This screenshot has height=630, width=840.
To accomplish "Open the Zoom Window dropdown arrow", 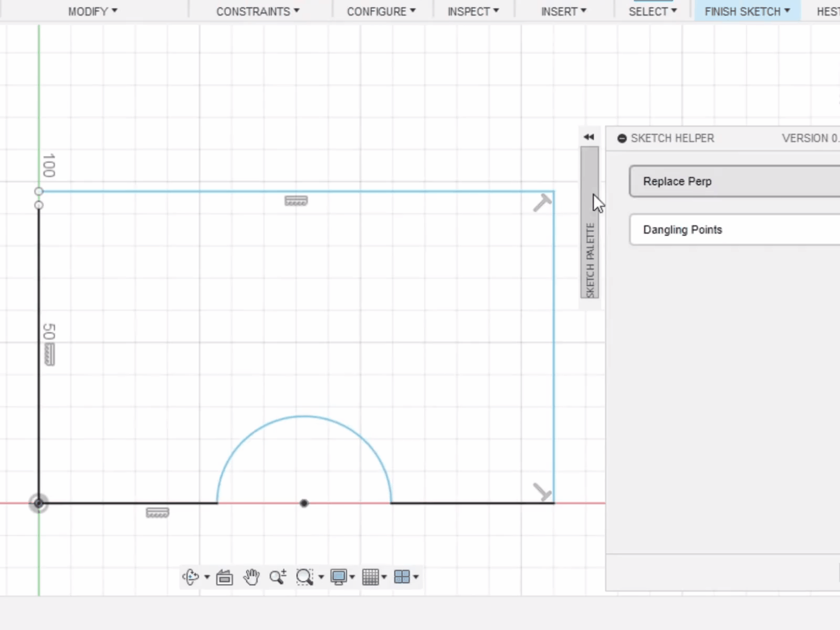I will click(x=321, y=577).
